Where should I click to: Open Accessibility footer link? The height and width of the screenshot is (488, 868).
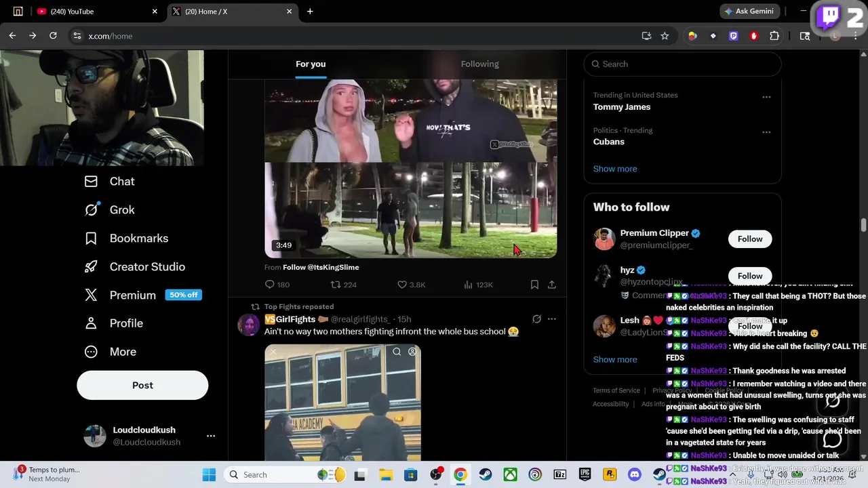(x=610, y=404)
